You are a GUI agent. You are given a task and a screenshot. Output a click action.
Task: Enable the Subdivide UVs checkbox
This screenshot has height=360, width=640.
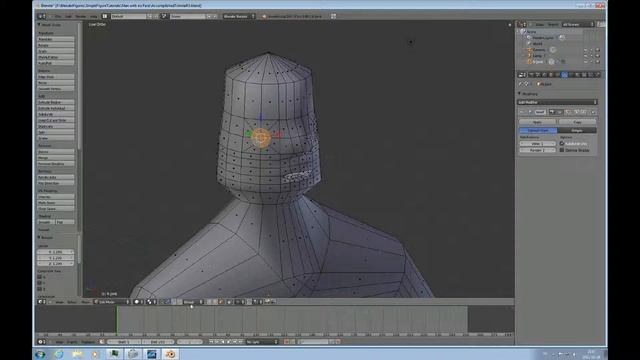[562, 144]
